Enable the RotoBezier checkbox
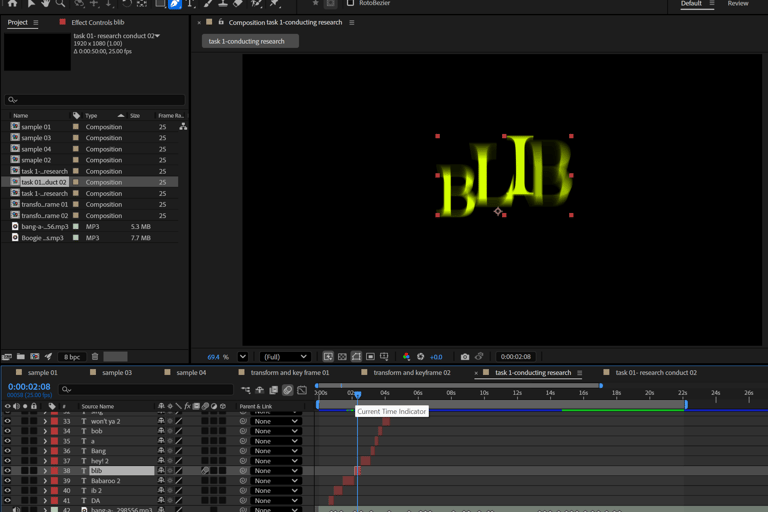Viewport: 768px width, 512px height. (x=350, y=4)
